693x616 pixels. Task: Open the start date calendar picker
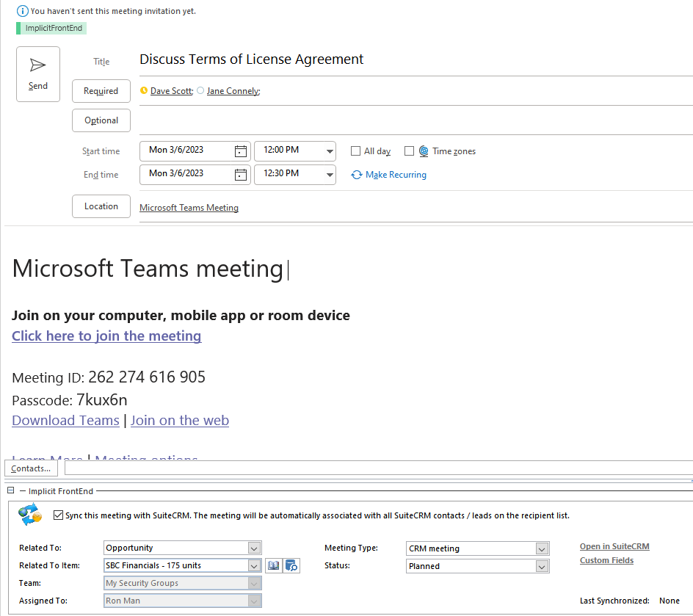[x=241, y=151]
